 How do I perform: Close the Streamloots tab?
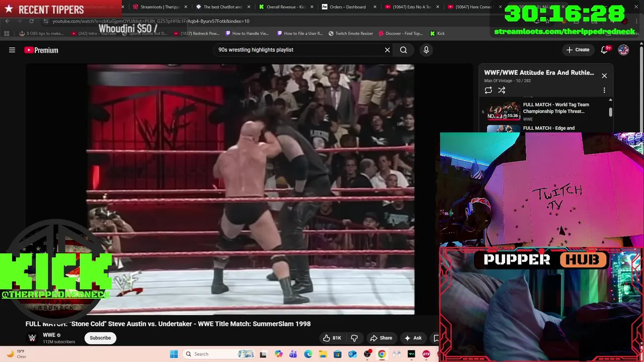(186, 7)
